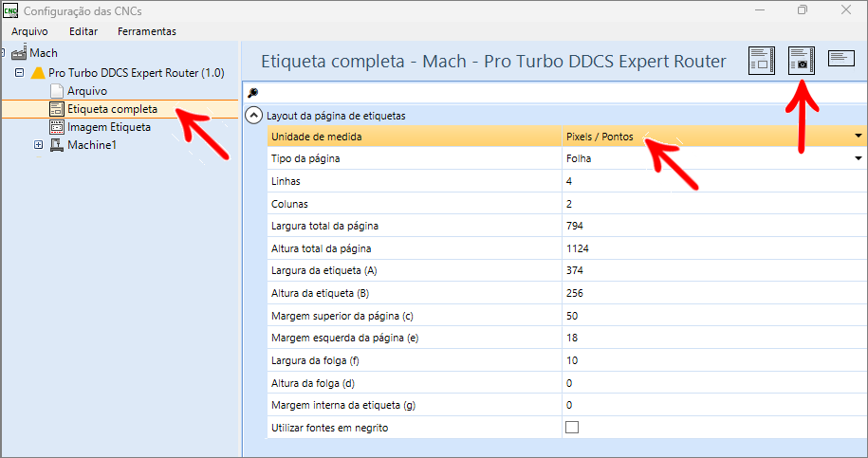868x458 pixels.
Task: Open the label image view camera icon
Action: click(x=802, y=61)
